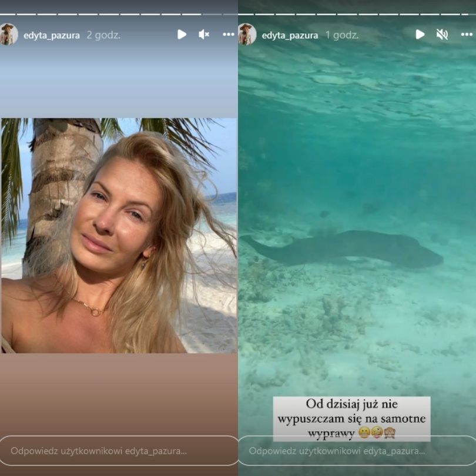Viewport: 476px width, 476px height.
Task: Unmute sound on the left story
Action: [204, 35]
